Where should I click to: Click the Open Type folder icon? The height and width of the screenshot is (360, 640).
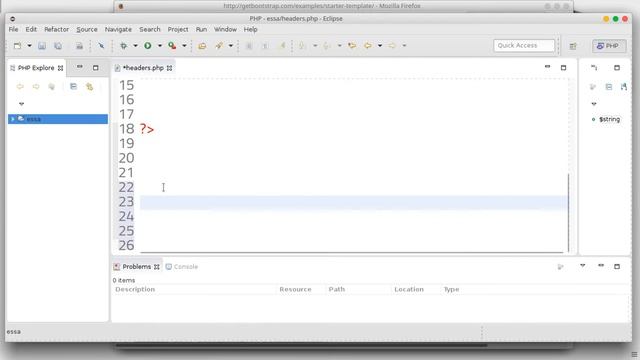pos(202,46)
